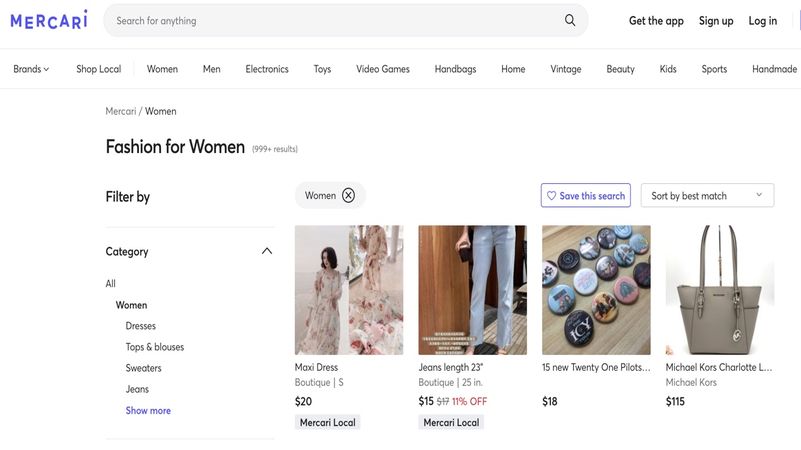Collapse the Category filter section

pyautogui.click(x=267, y=251)
